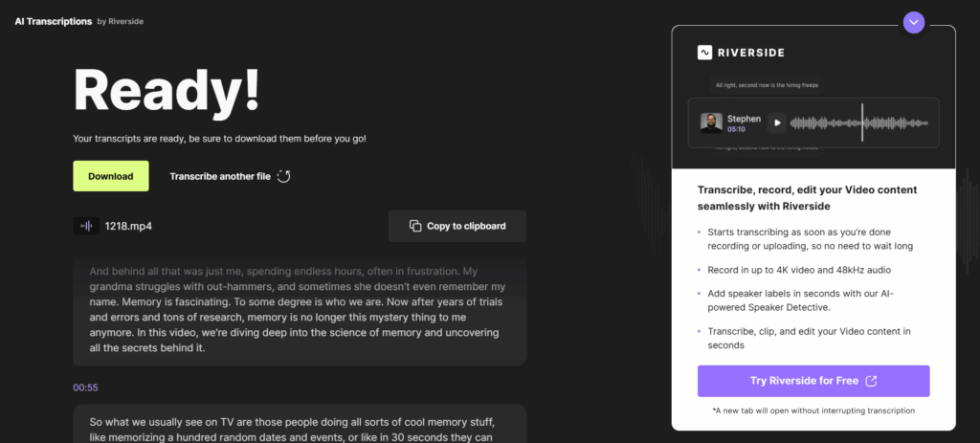Select the 1218.mp4 file name
The image size is (980, 443).
click(128, 226)
